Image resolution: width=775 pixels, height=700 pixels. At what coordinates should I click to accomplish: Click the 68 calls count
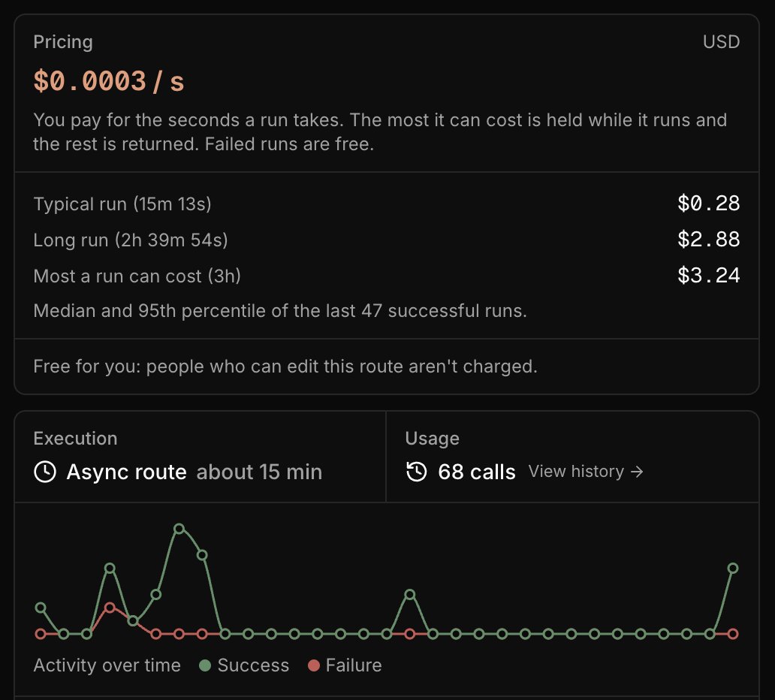(x=476, y=472)
